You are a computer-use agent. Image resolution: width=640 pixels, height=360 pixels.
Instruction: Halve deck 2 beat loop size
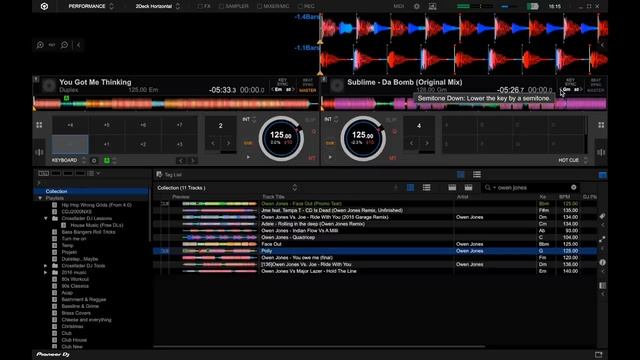coord(411,143)
